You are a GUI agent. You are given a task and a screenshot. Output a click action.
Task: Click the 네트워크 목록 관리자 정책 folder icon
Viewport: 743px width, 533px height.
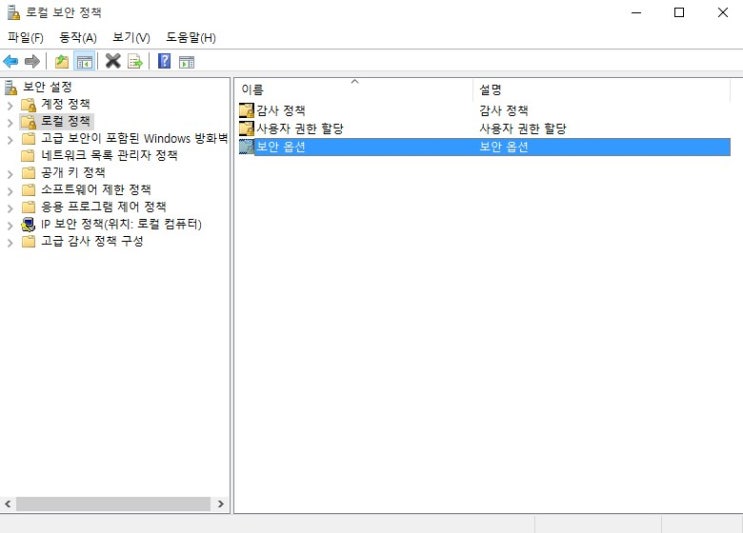click(28, 156)
